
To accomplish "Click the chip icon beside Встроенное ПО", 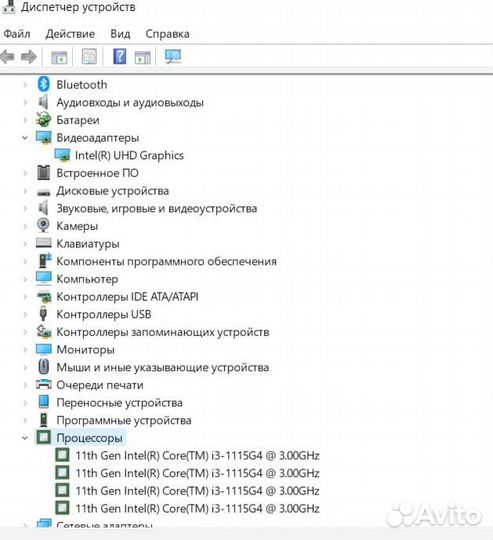I will 43,173.
